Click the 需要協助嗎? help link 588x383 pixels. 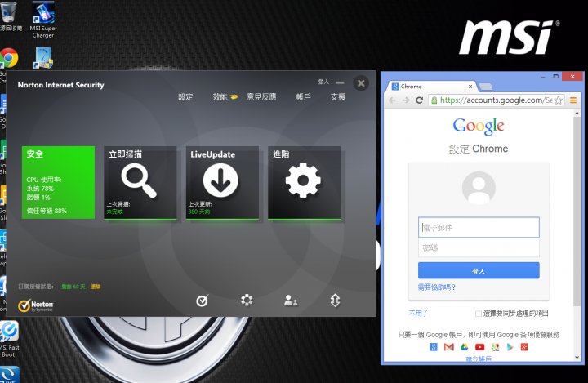(436, 287)
